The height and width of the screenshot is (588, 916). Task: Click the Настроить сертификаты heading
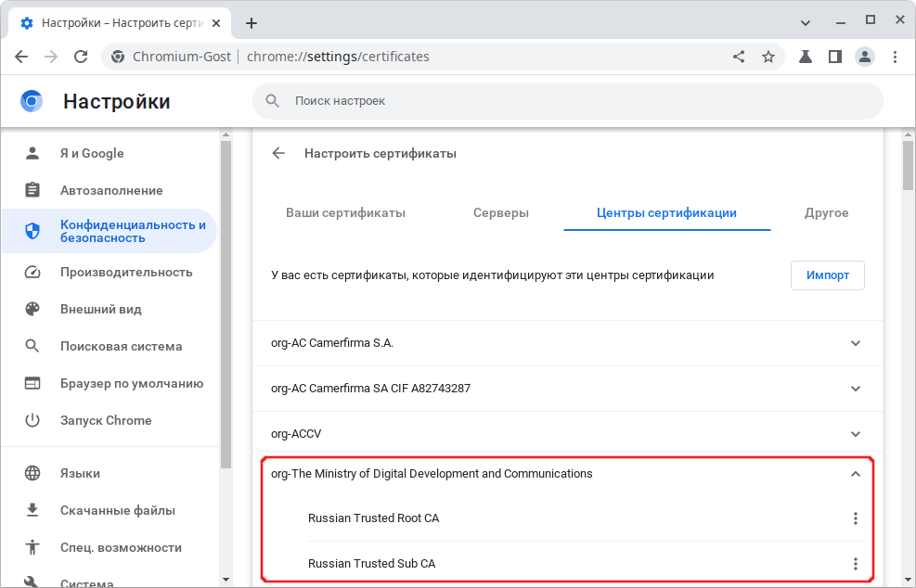[381, 154]
